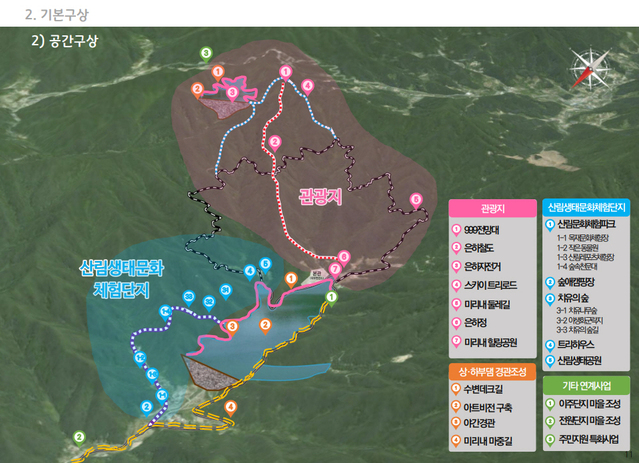This screenshot has height=463, width=639.
Task: Click green marker 3 above the upper reservoir
Action: point(205,53)
